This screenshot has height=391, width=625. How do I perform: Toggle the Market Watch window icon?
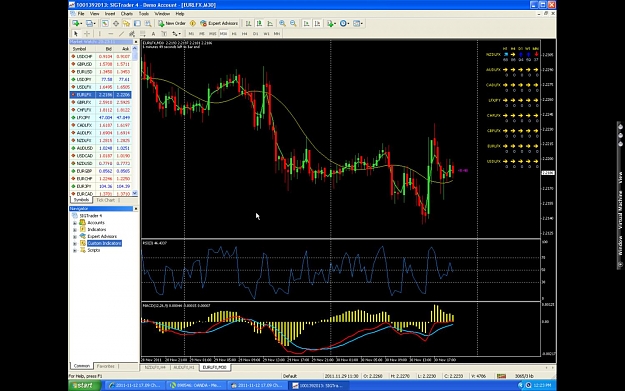click(105, 24)
